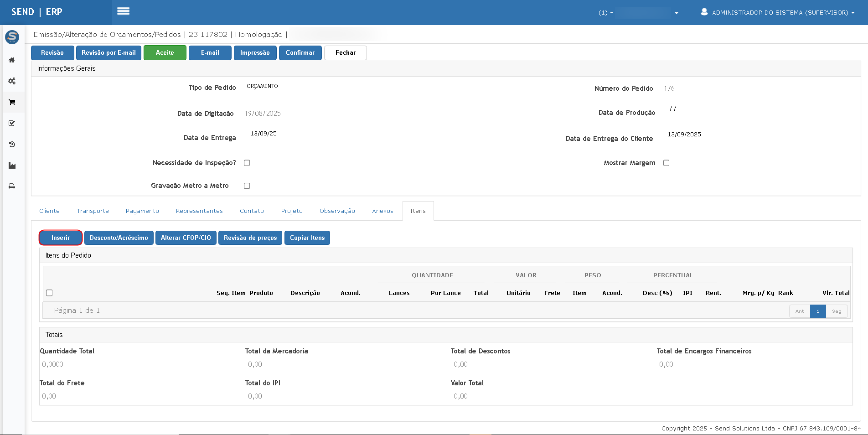Open the settings gears sidebar icon
The width and height of the screenshot is (868, 435).
pyautogui.click(x=12, y=81)
